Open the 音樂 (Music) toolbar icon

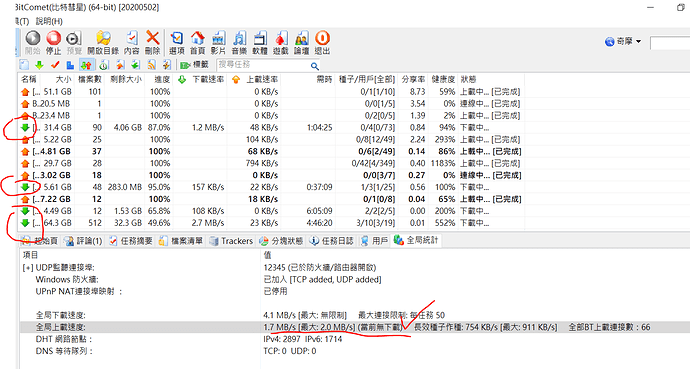click(239, 43)
